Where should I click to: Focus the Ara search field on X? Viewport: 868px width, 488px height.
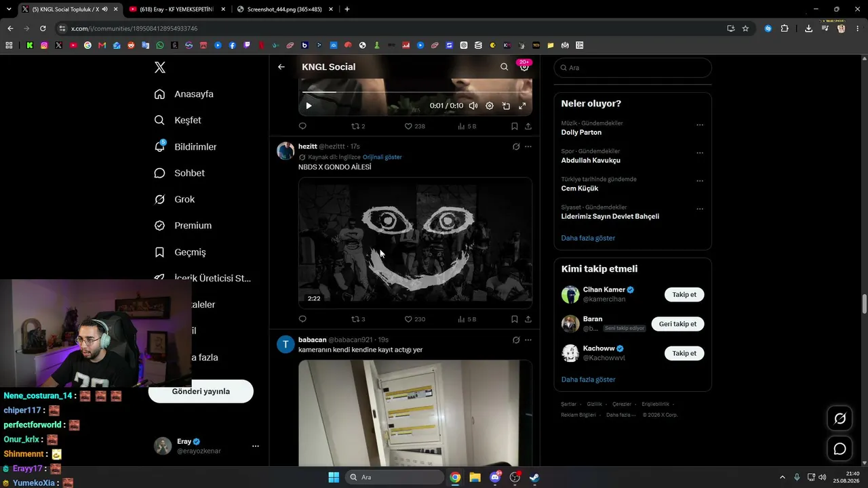tap(633, 68)
